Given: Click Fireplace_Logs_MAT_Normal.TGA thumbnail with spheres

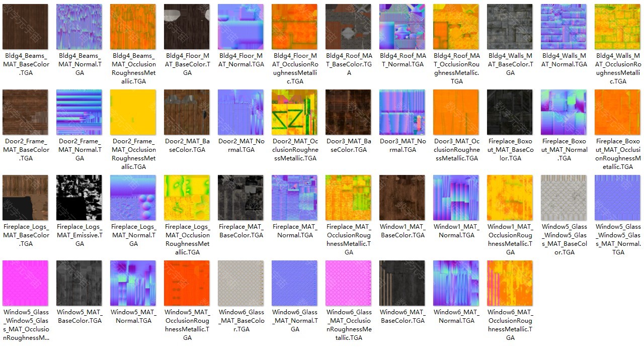Looking at the screenshot, I should coord(133,198).
